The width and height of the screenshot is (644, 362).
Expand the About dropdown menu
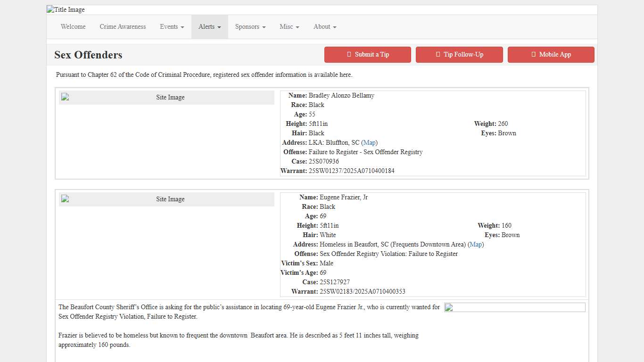pos(325,27)
